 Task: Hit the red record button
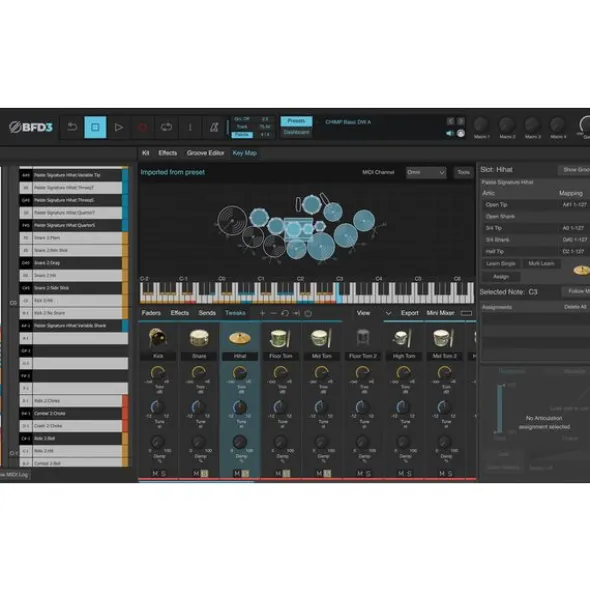click(143, 127)
